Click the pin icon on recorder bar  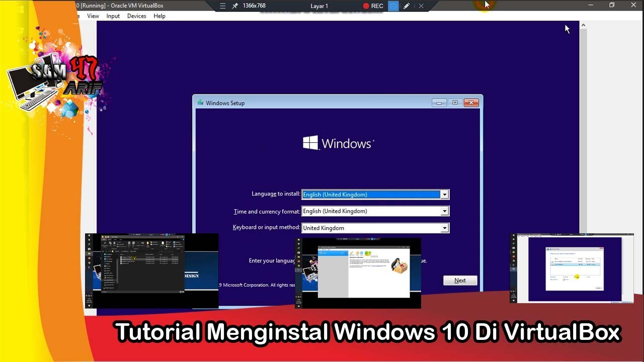pos(235,6)
